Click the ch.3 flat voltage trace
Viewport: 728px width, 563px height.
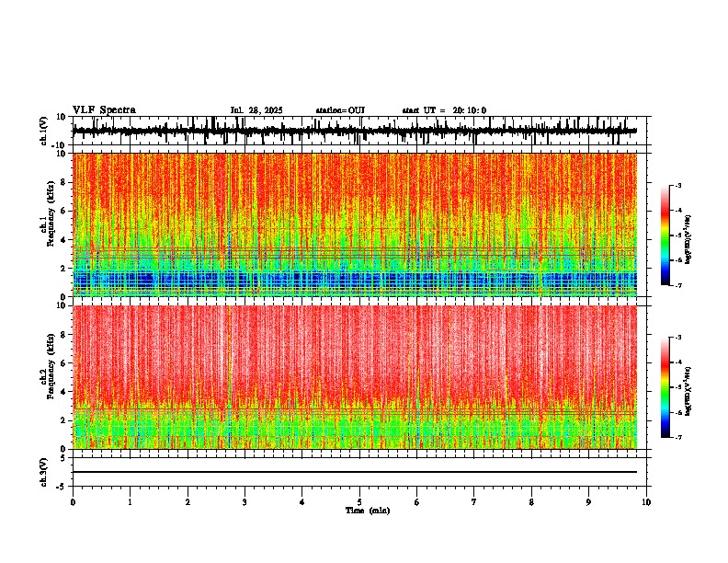[355, 472]
